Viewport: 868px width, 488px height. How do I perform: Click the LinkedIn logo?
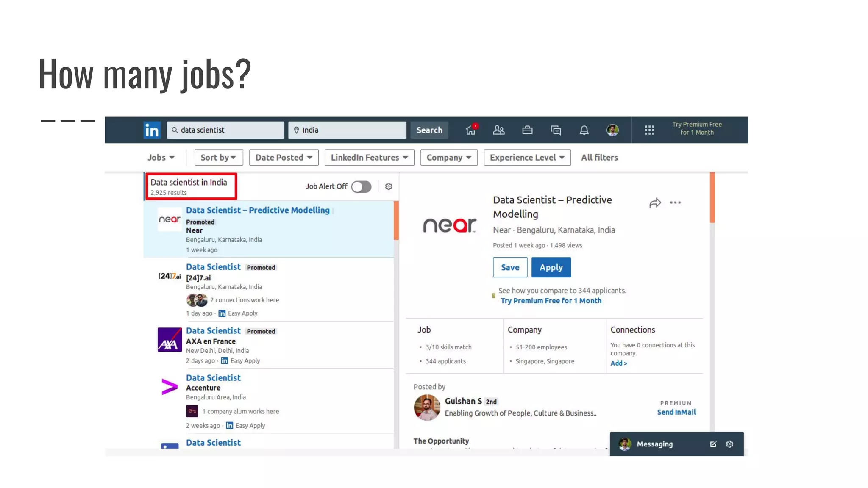152,130
